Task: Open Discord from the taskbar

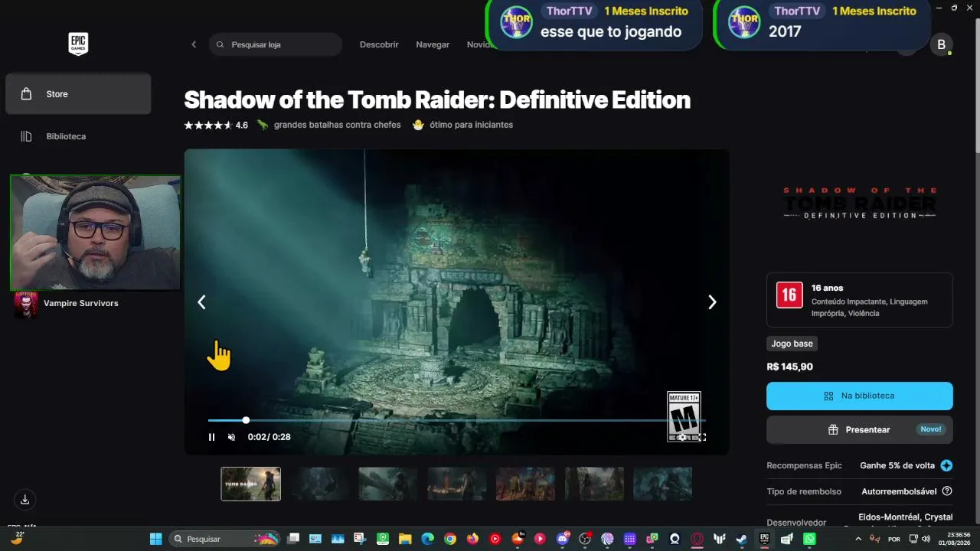Action: pyautogui.click(x=563, y=539)
